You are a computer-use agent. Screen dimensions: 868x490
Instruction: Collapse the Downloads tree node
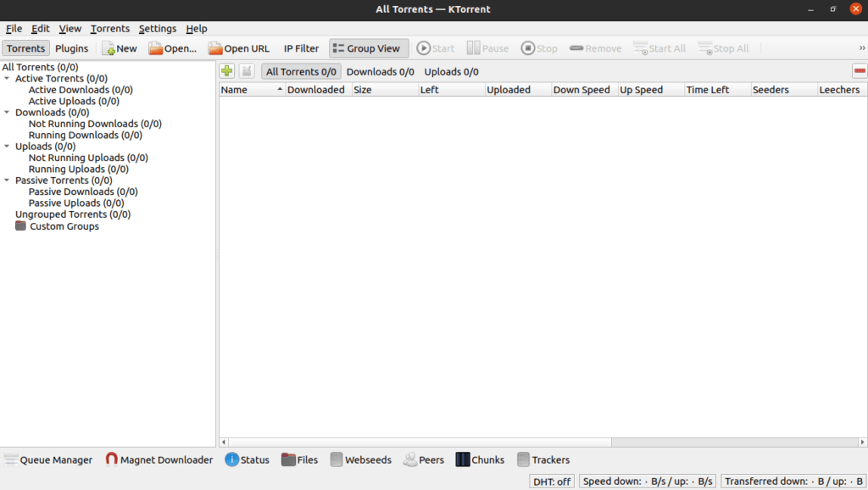(7, 113)
